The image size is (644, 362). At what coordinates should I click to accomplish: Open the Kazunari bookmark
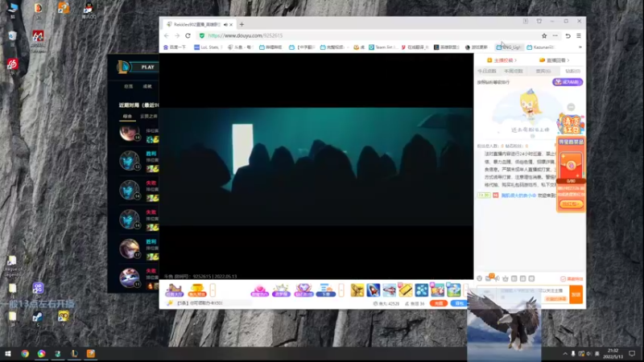point(540,47)
